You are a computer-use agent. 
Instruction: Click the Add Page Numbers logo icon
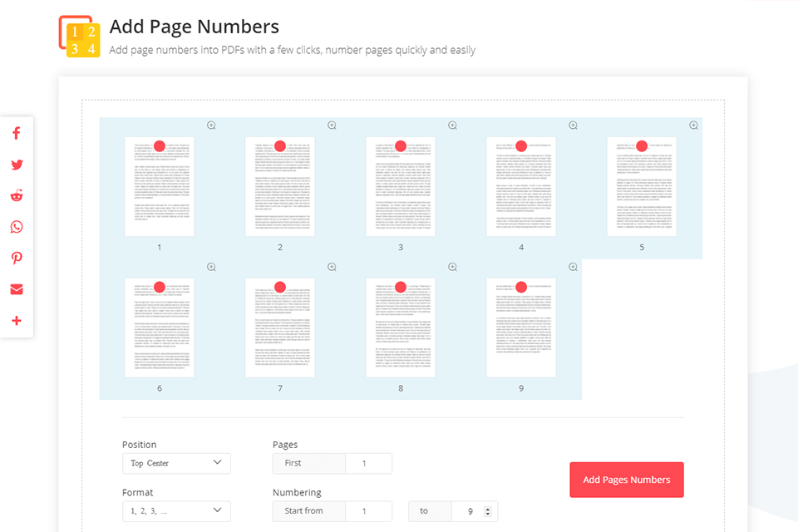(80, 36)
